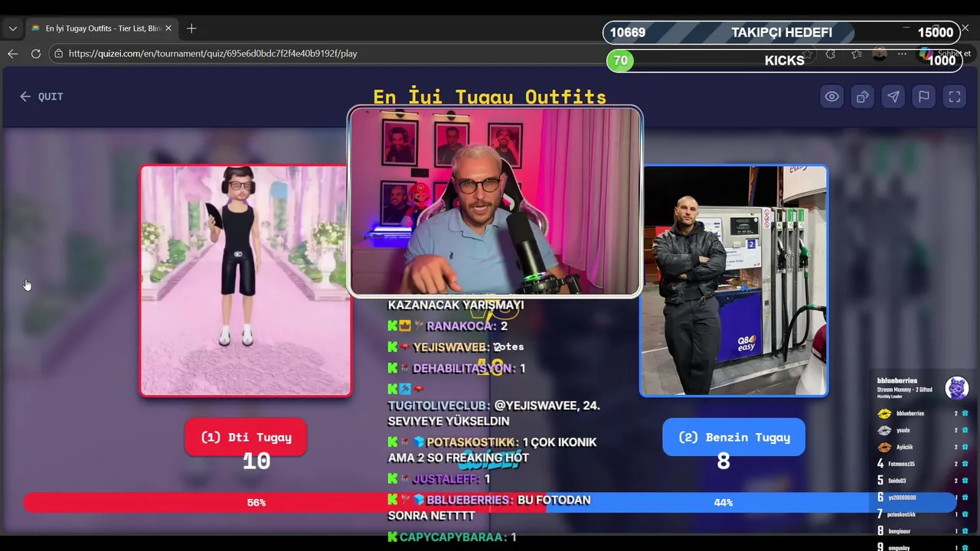The width and height of the screenshot is (980, 551).
Task: Click the silver lips icon beside ysude
Action: coord(884,430)
